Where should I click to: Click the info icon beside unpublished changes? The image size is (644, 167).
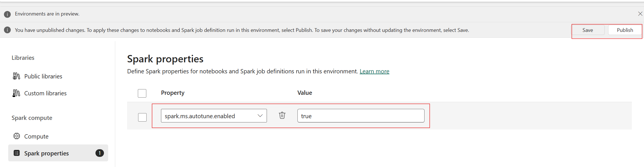point(7,30)
